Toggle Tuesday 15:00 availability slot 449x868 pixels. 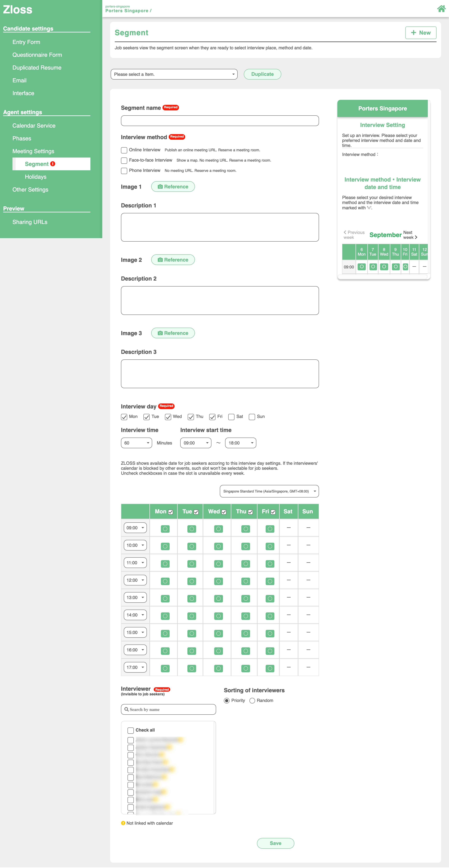(192, 633)
